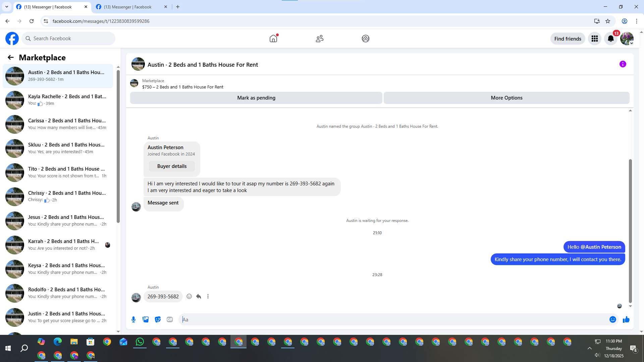Open the Facebook apps grid menu
Viewport: 644px width, 362px height.
coord(595,39)
